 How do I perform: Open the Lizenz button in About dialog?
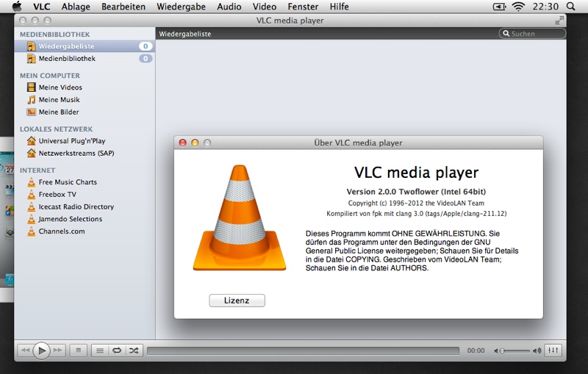[x=237, y=301]
